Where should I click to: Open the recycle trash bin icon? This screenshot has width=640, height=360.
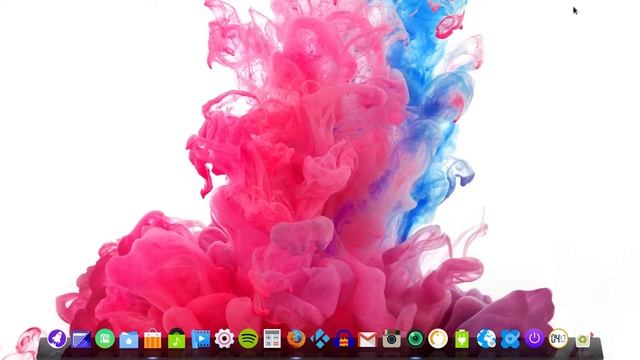click(x=582, y=340)
